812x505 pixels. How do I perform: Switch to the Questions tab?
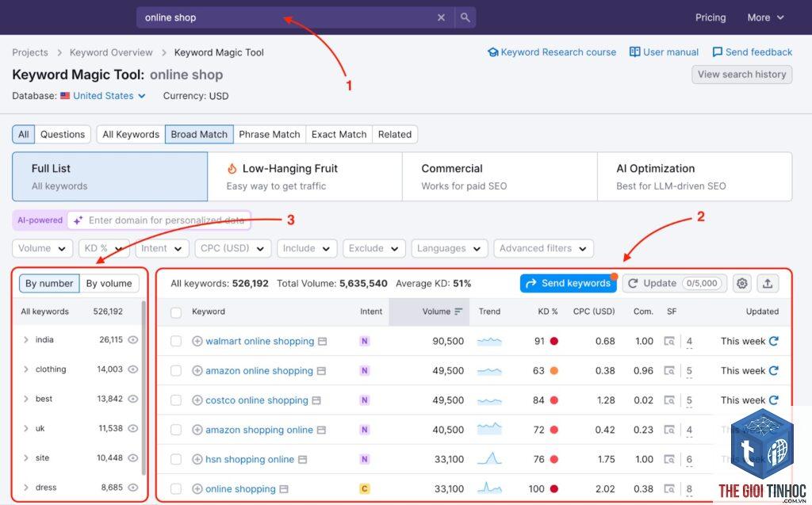point(63,135)
